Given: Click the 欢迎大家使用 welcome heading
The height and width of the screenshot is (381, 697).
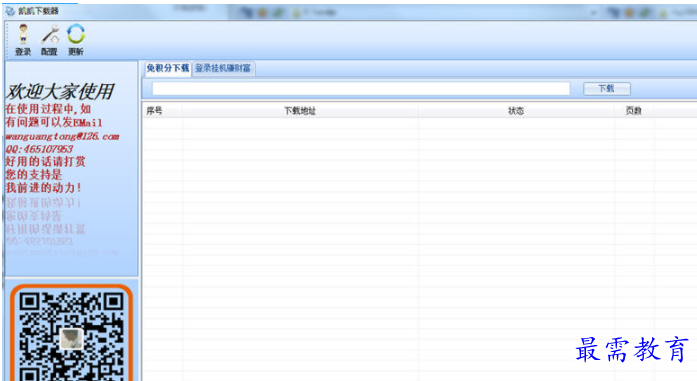Looking at the screenshot, I should pyautogui.click(x=60, y=92).
